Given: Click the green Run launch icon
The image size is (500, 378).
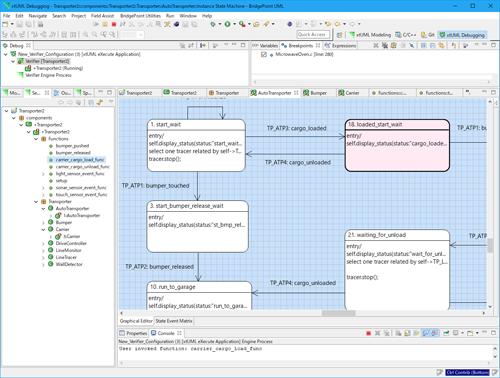Looking at the screenshot, I should 227,24.
